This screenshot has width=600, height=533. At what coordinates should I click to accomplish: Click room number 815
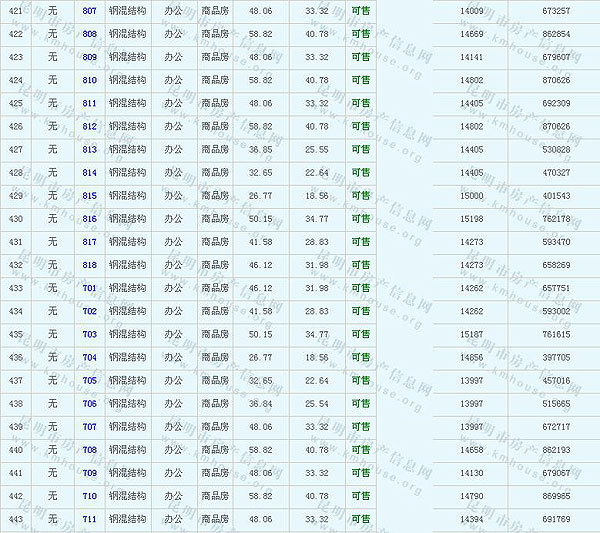90,196
